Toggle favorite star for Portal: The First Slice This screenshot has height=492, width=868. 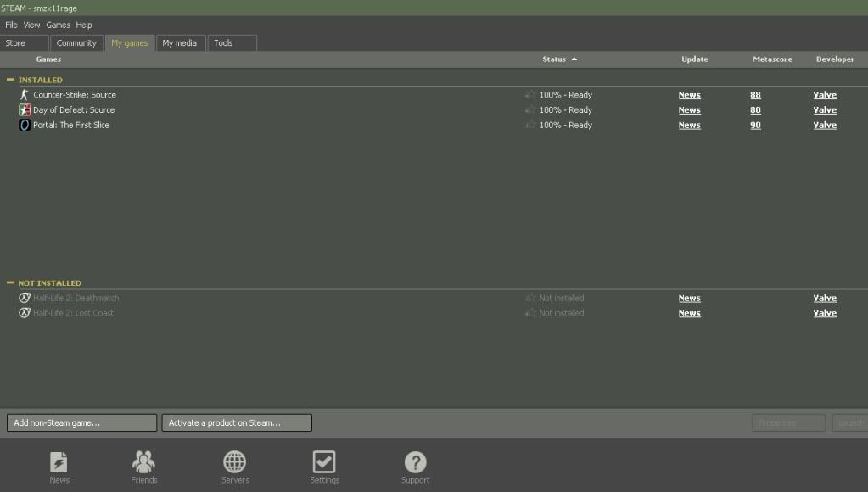(x=530, y=125)
